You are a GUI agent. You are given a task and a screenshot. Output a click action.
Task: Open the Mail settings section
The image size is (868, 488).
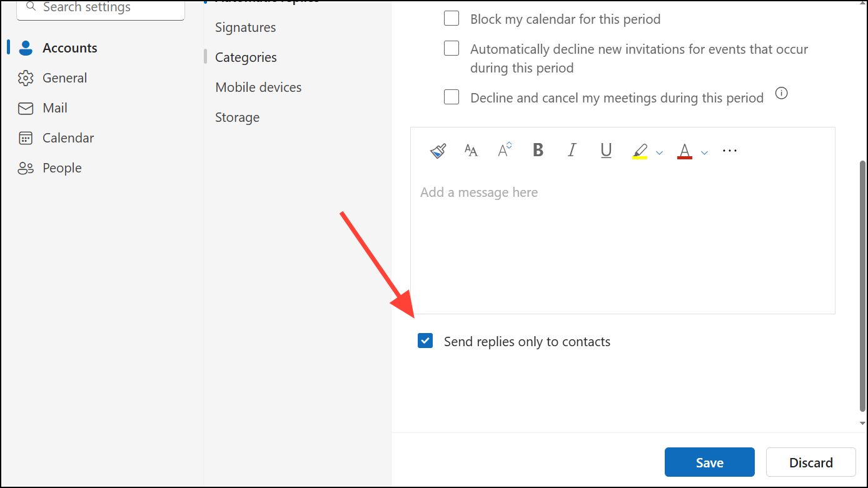pyautogui.click(x=55, y=108)
